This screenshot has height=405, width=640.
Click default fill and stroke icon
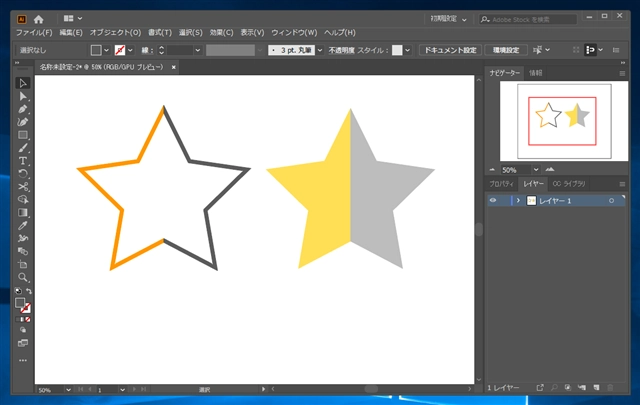(18, 291)
